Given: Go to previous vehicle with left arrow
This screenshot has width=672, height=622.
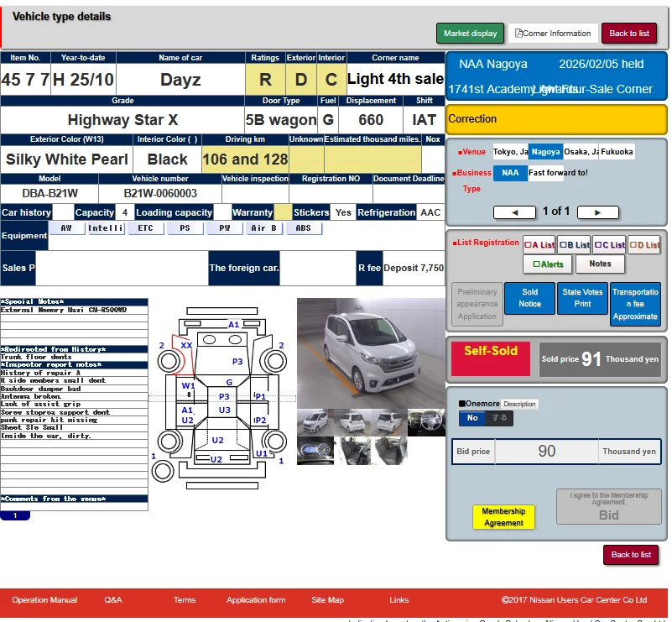Looking at the screenshot, I should point(514,212).
